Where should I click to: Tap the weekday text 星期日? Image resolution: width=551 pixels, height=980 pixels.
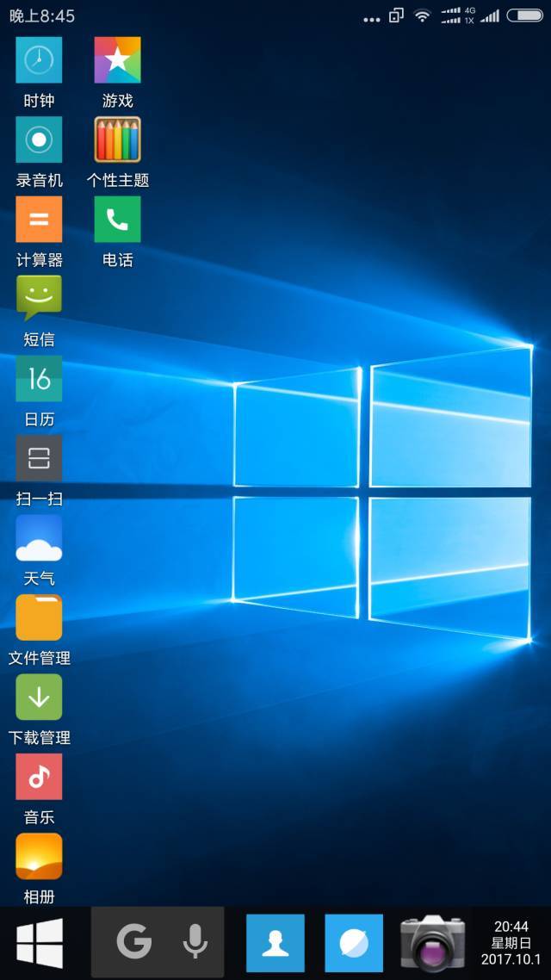tap(511, 942)
